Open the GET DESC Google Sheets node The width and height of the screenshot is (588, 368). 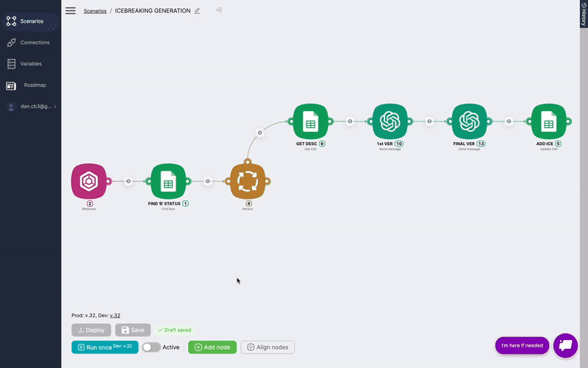[310, 121]
